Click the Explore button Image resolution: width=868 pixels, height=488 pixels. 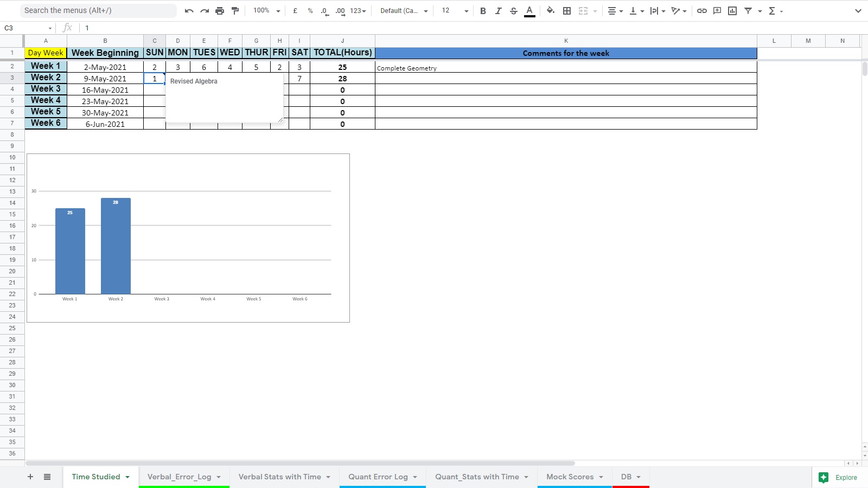point(839,477)
